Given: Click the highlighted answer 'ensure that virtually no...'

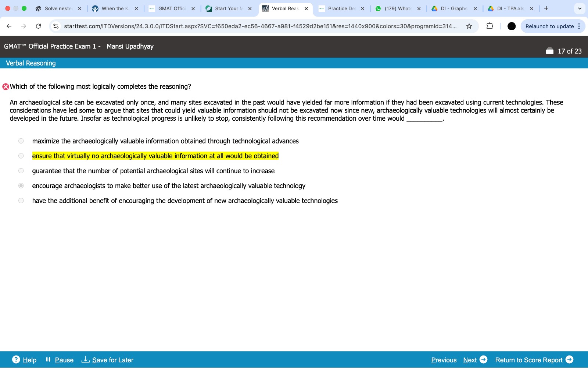Looking at the screenshot, I should [x=155, y=156].
